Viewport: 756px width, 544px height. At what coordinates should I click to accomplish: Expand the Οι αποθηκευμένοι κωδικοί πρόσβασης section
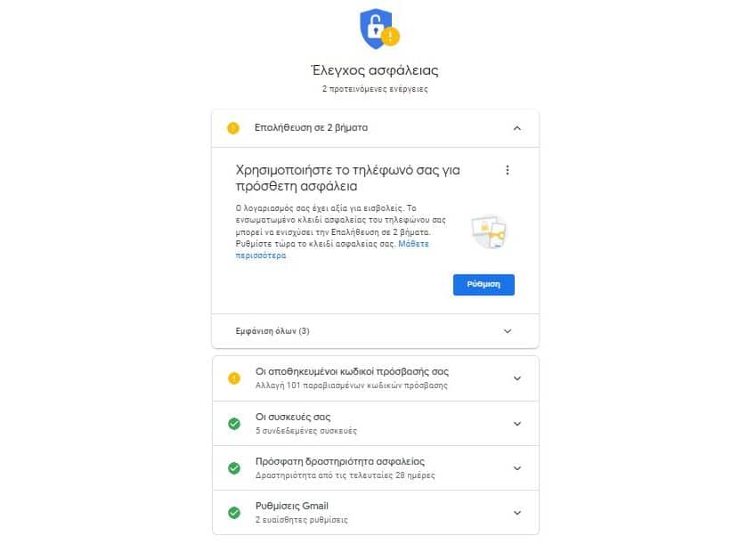519,378
